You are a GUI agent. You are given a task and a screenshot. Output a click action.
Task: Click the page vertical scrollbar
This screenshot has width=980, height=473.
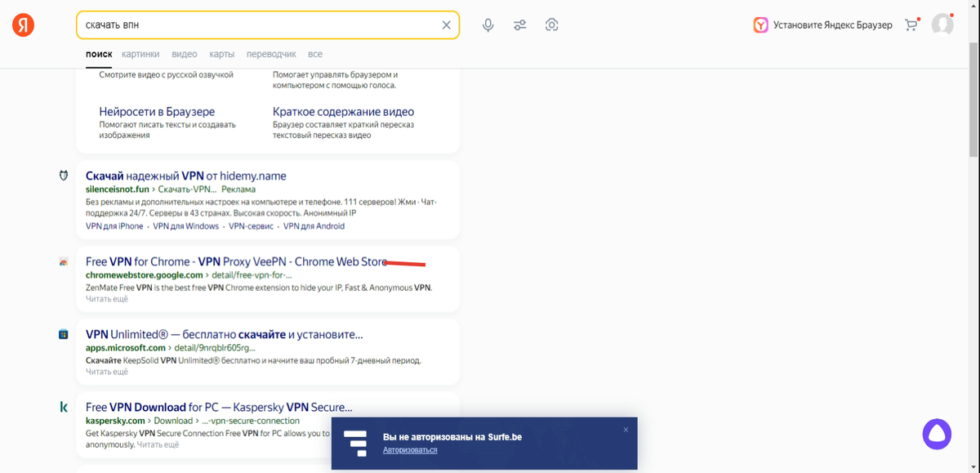coord(973,98)
